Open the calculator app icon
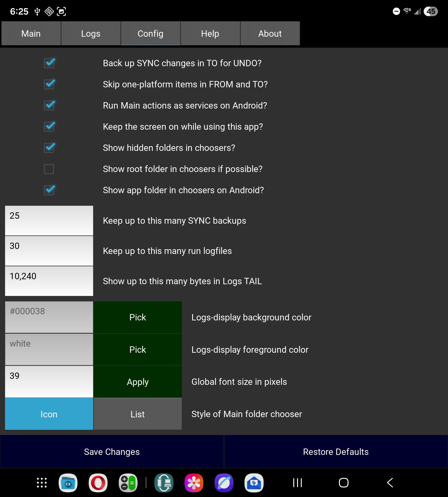 tap(128, 483)
